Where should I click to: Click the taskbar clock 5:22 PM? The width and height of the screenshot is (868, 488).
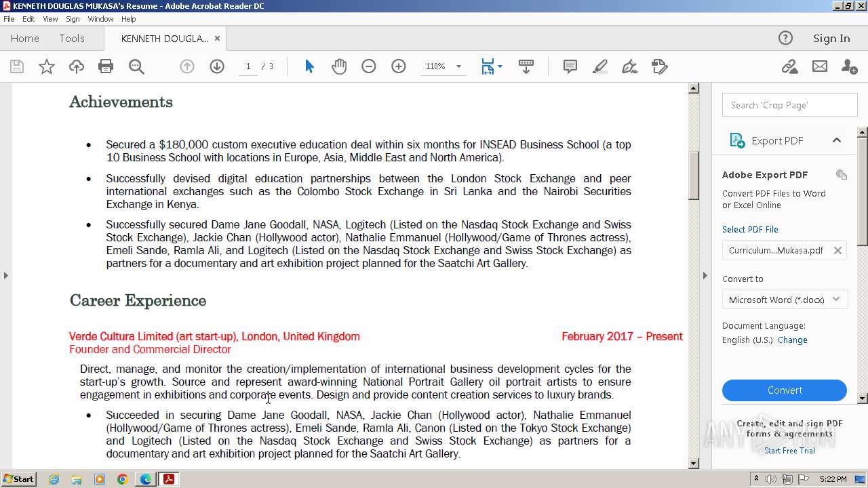coord(833,479)
